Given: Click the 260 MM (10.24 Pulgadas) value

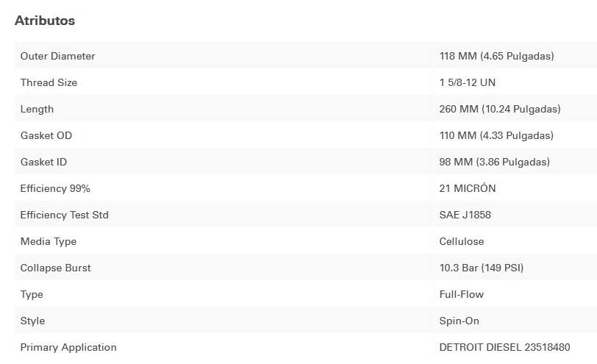Looking at the screenshot, I should tap(500, 109).
